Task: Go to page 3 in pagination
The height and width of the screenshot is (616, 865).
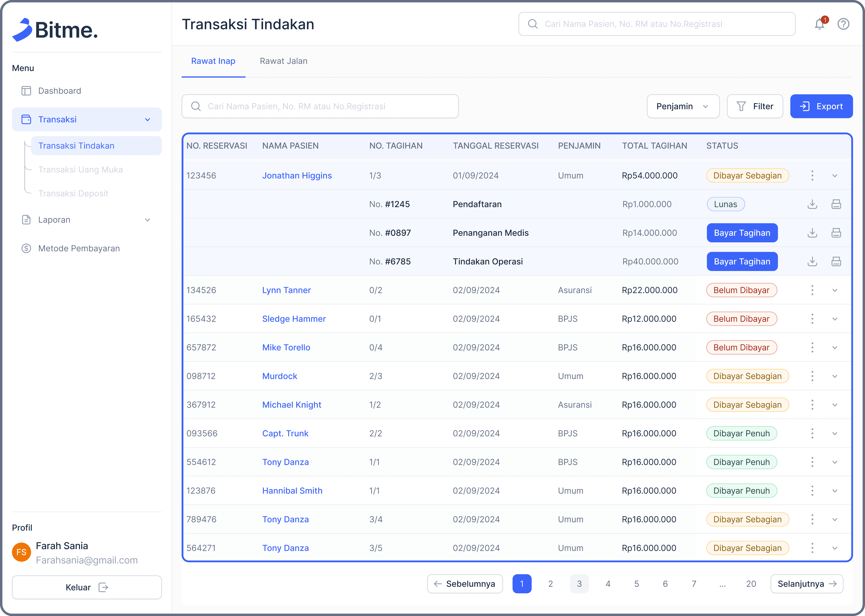Action: click(x=579, y=584)
